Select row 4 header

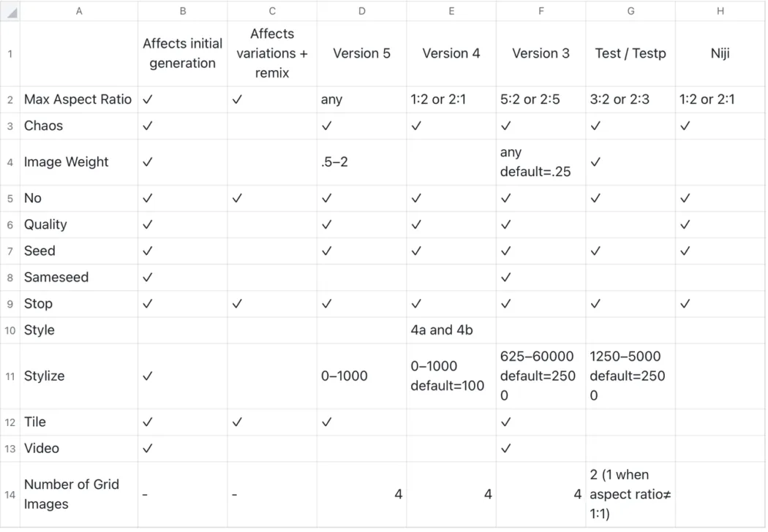coord(10,162)
